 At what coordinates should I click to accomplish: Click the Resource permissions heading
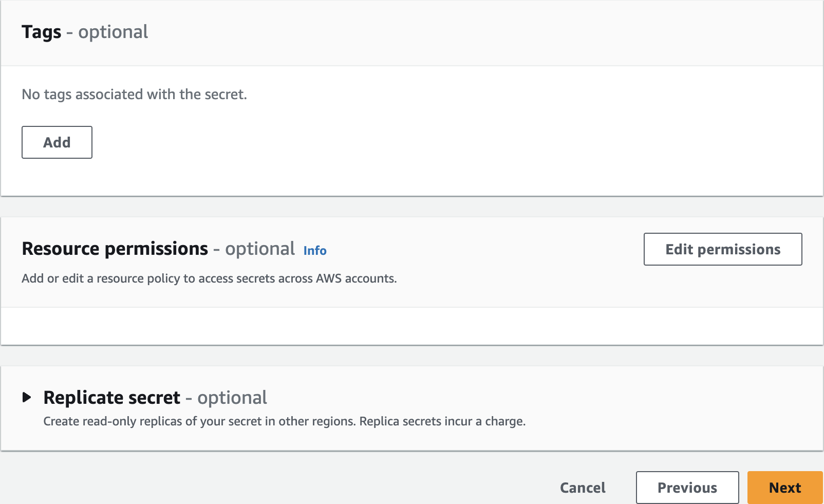tap(115, 249)
